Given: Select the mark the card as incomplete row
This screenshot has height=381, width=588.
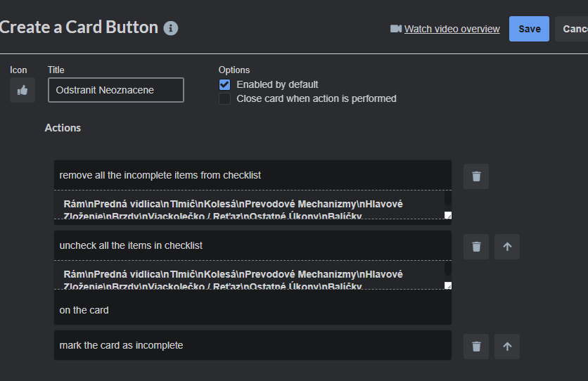Looking at the screenshot, I should [x=253, y=345].
